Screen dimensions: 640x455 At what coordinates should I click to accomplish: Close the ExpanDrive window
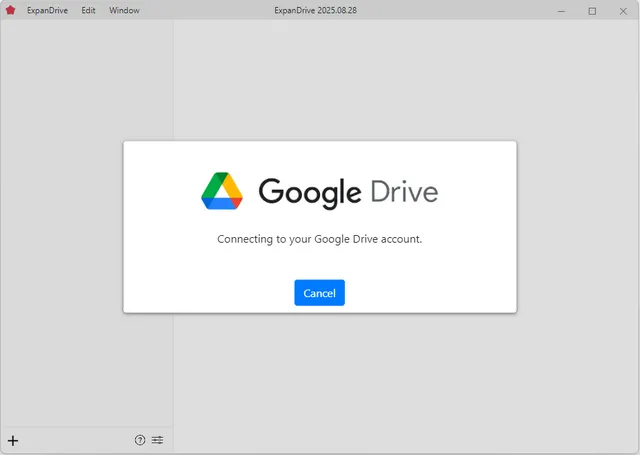tap(623, 11)
